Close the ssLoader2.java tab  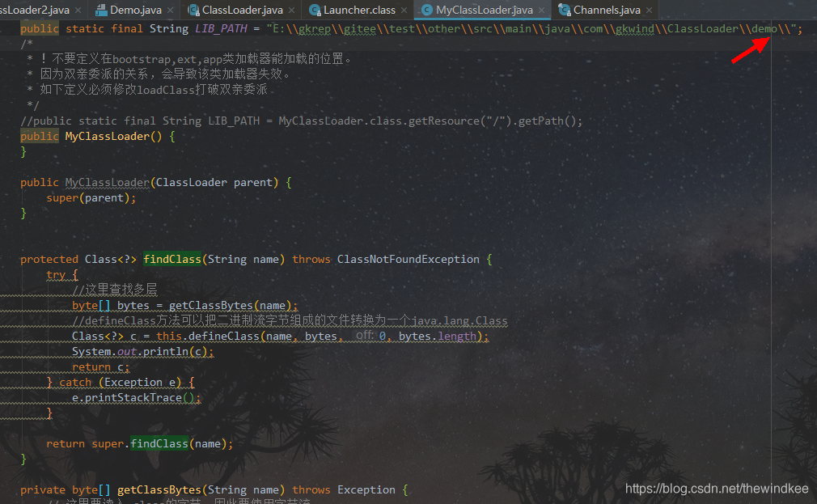point(78,10)
